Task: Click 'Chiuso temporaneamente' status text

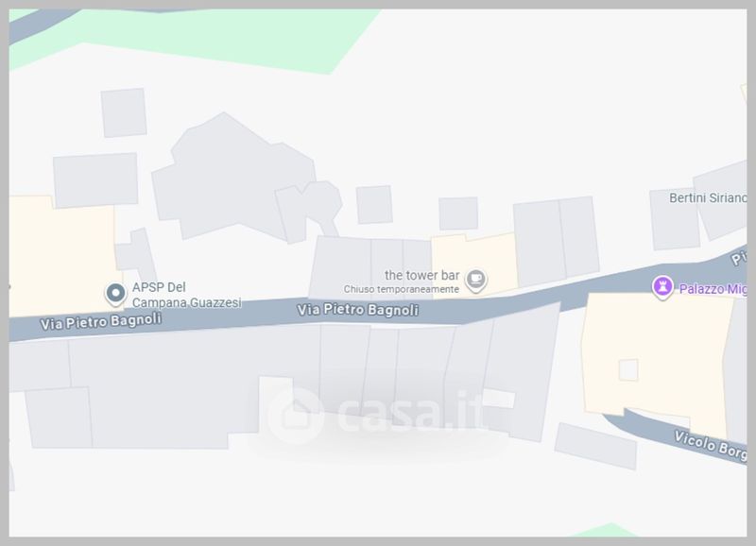Action: 401,289
